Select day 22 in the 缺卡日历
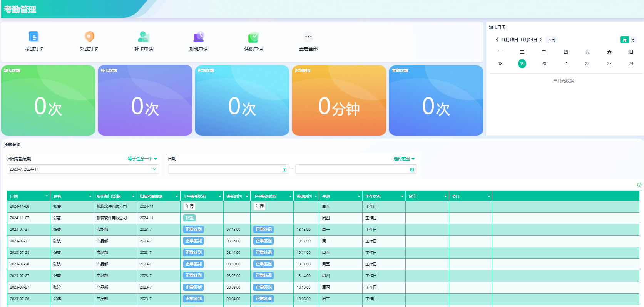644x307 pixels. [x=587, y=64]
